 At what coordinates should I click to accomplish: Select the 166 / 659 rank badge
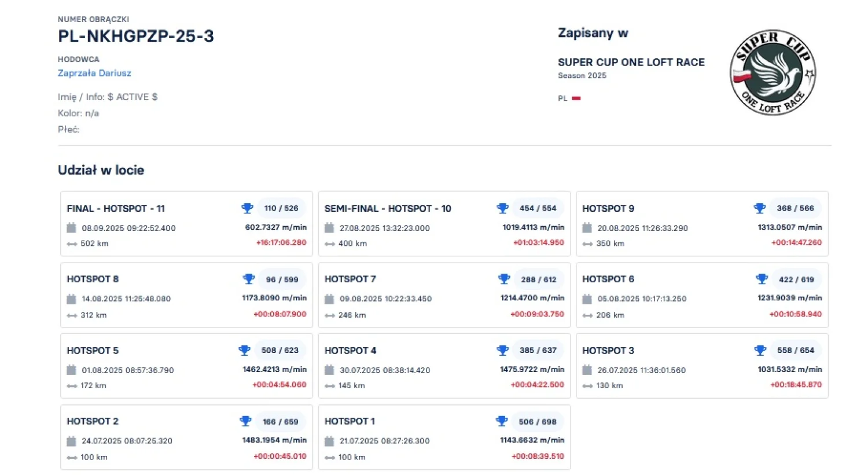(x=281, y=422)
